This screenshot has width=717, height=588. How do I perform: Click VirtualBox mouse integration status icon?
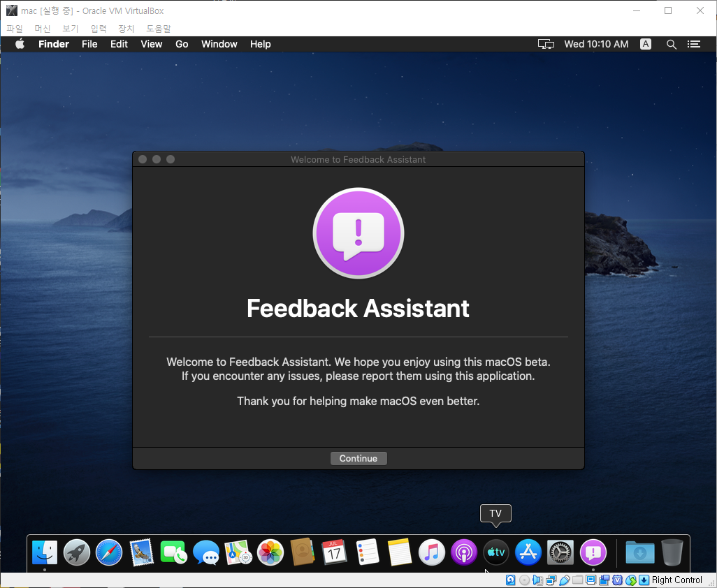click(631, 581)
